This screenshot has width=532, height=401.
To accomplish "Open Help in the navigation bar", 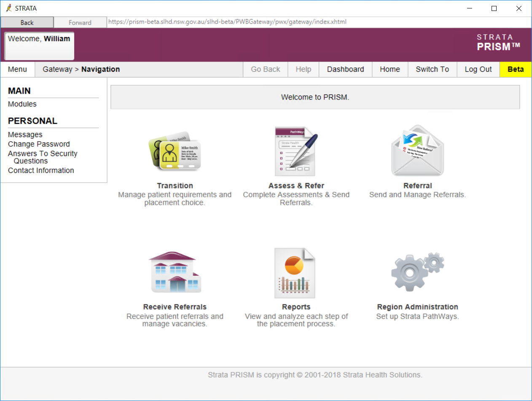I will 304,70.
